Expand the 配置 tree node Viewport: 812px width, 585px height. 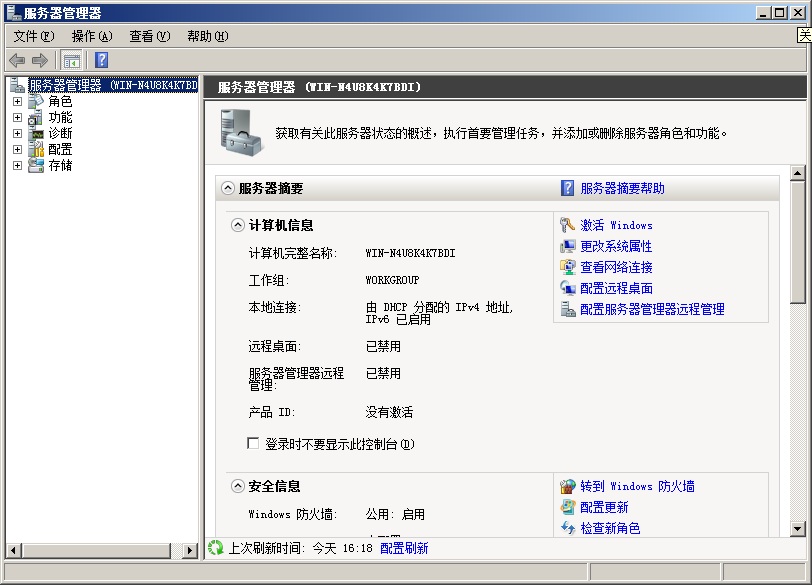(17, 150)
